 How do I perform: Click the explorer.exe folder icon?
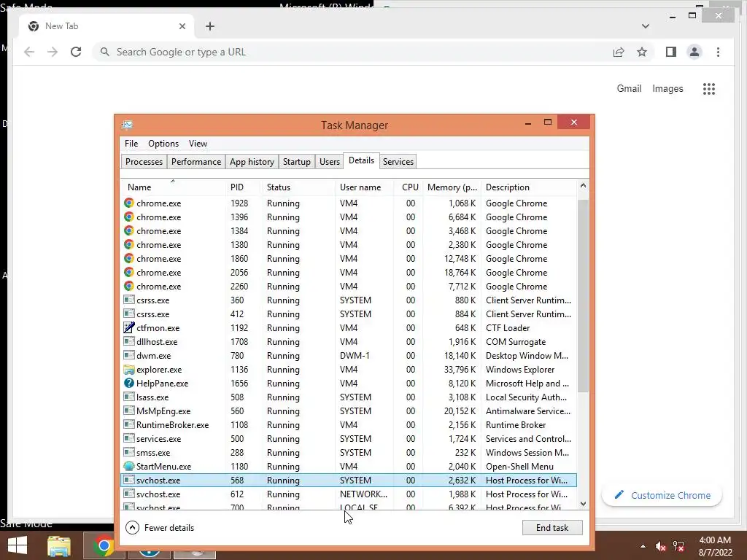[x=128, y=369]
